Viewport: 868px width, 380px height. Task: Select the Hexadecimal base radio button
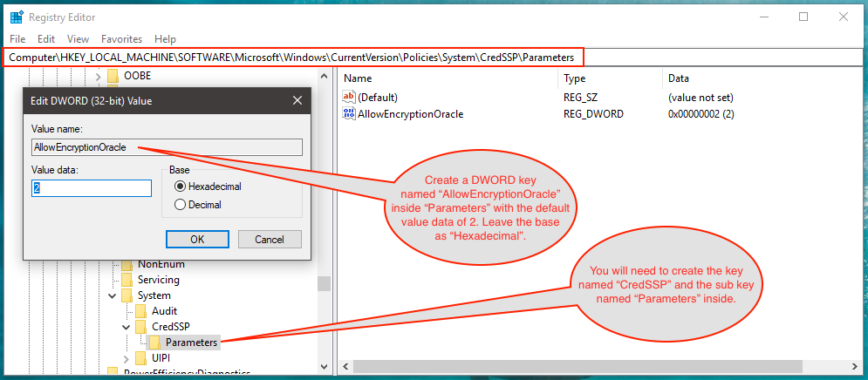click(x=181, y=187)
